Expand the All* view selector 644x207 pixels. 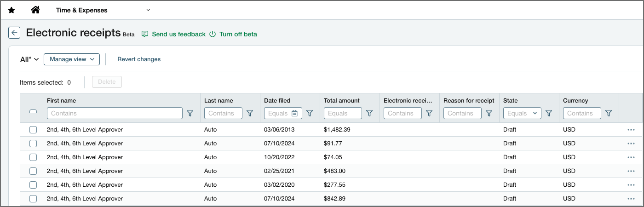coord(29,59)
